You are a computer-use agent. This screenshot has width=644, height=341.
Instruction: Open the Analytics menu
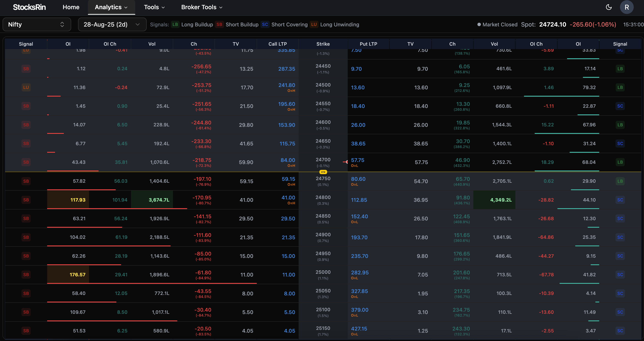[111, 7]
